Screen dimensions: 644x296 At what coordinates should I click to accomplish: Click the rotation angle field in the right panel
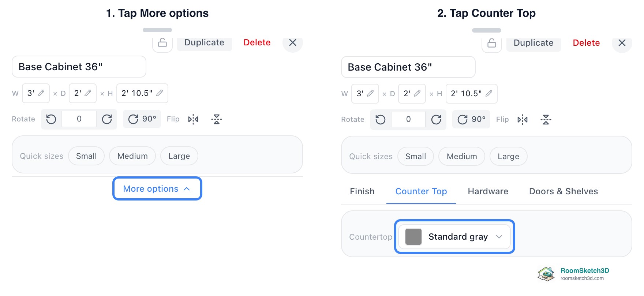408,119
